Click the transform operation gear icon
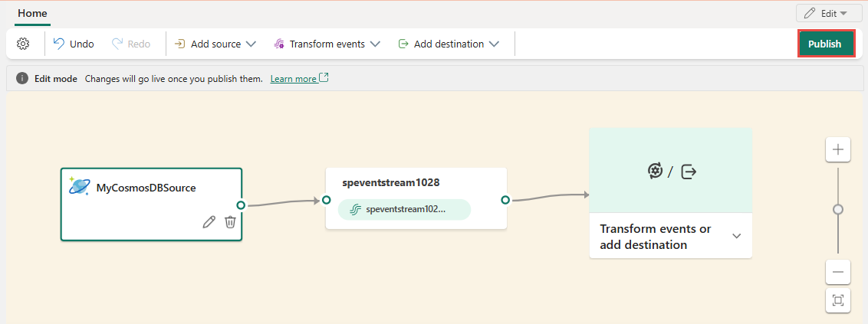The height and width of the screenshot is (324, 868). tap(655, 172)
